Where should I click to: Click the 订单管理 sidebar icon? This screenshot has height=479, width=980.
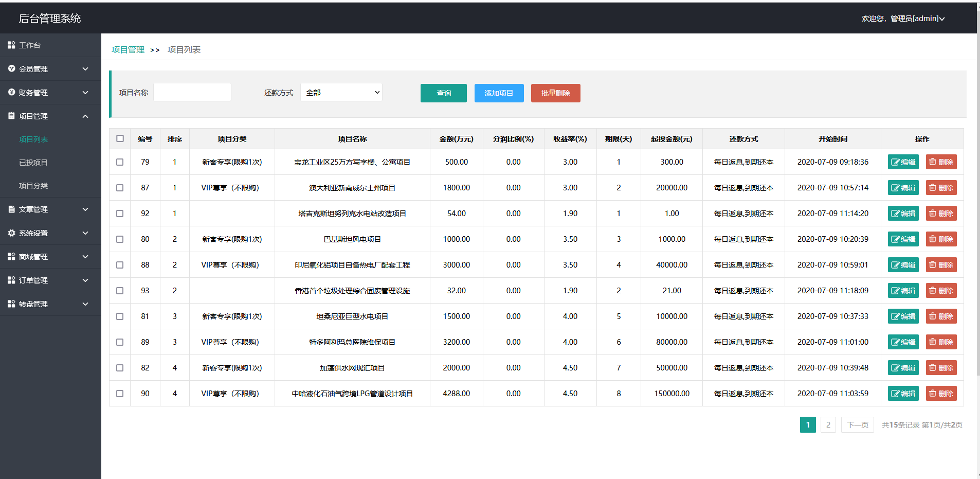11,280
